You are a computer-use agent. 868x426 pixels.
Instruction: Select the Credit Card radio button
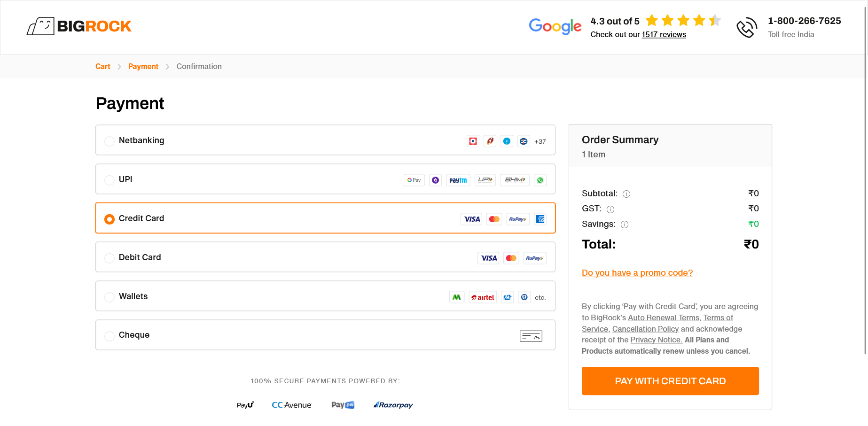point(109,219)
